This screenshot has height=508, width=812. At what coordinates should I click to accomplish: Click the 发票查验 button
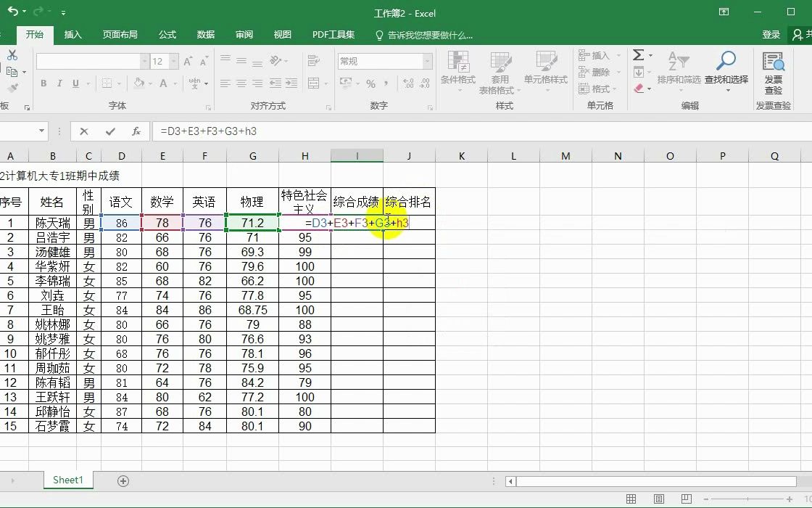[x=774, y=71]
